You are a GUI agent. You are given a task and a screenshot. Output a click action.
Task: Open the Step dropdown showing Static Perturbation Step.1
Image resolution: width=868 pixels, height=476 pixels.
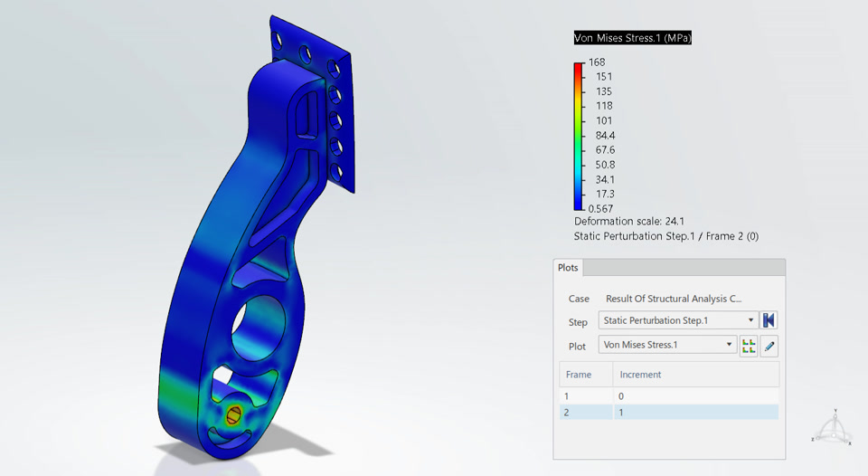[679, 320]
